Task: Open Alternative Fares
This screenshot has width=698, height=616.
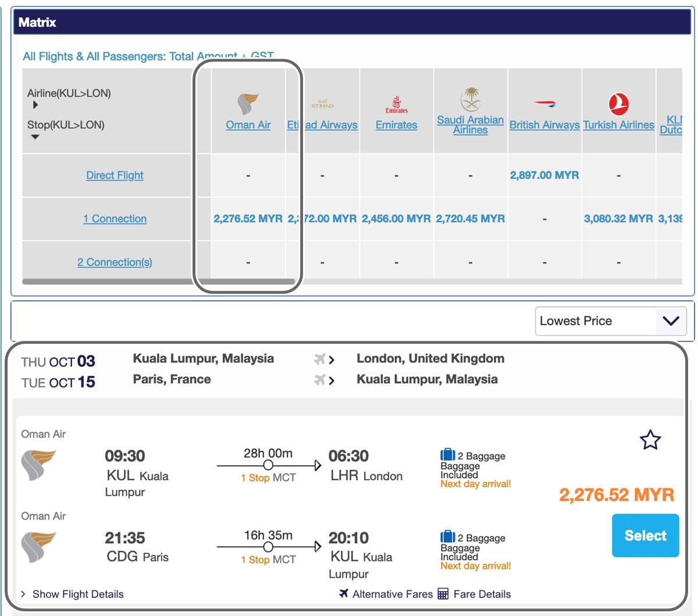Action: pyautogui.click(x=393, y=594)
